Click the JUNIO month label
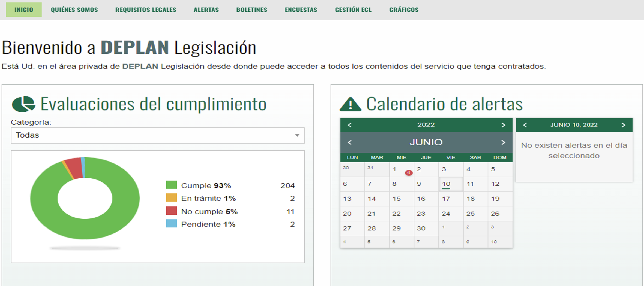The height and width of the screenshot is (286, 644). 426,142
